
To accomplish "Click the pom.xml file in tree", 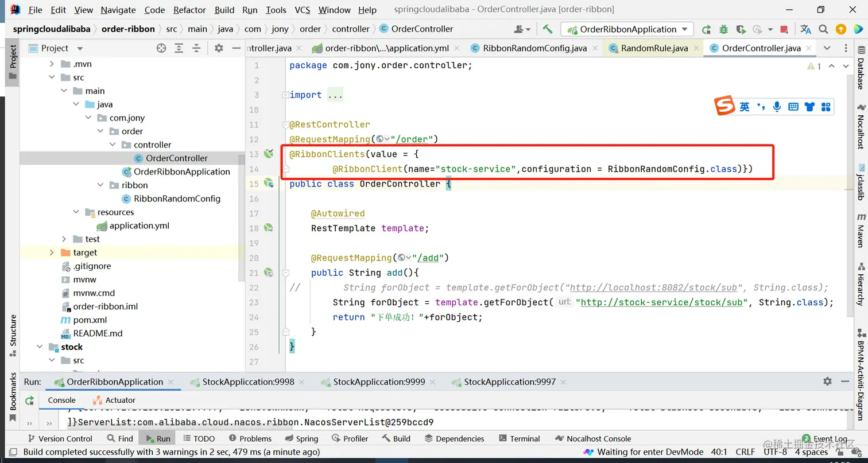I will [90, 320].
